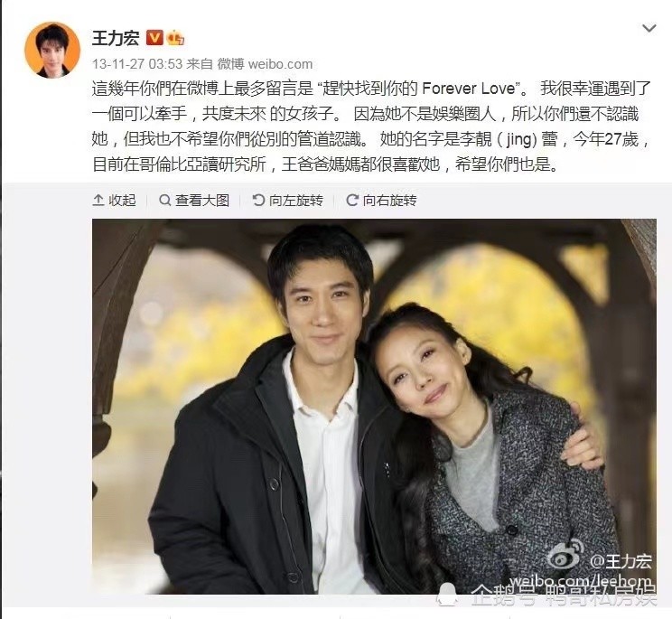Rotate the photo right with 向右旋转
The width and height of the screenshot is (672, 619).
[x=381, y=201]
